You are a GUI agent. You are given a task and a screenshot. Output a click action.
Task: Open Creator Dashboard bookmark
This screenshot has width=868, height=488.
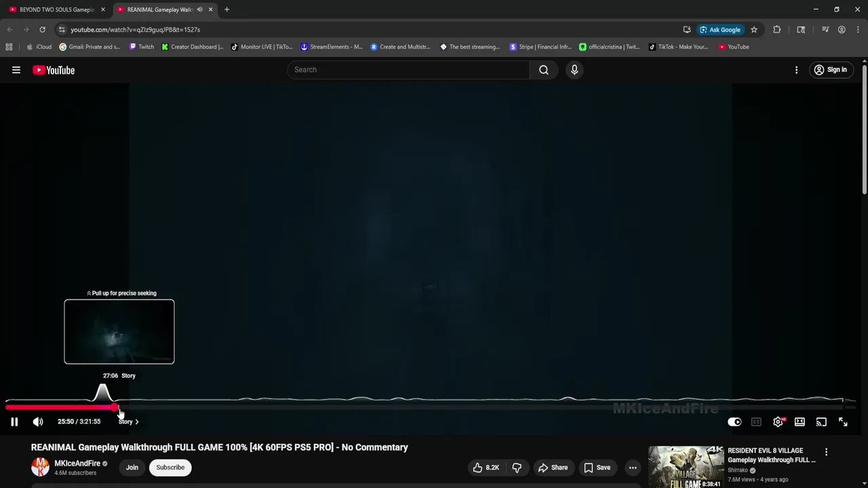[x=193, y=47]
